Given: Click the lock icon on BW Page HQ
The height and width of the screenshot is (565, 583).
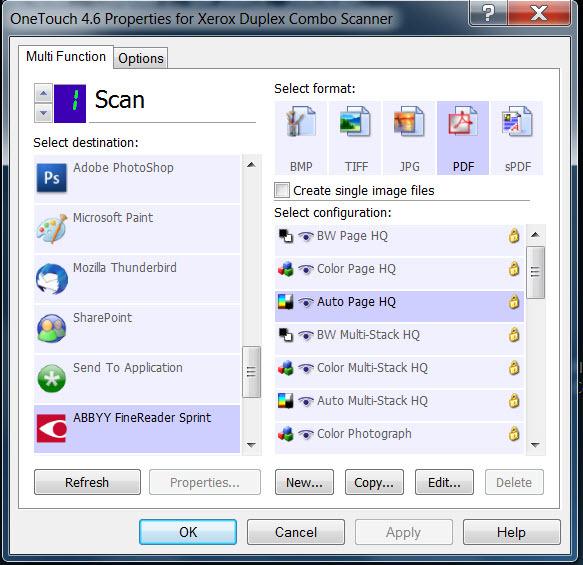Looking at the screenshot, I should [x=514, y=236].
